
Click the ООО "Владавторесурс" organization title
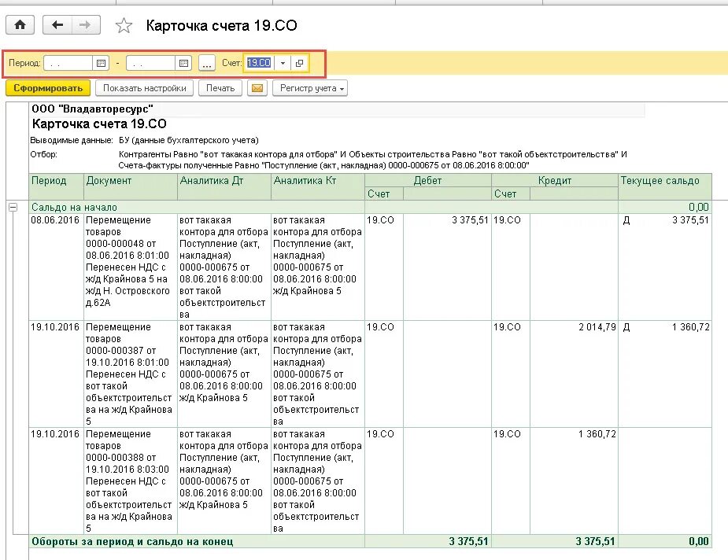tap(92, 109)
